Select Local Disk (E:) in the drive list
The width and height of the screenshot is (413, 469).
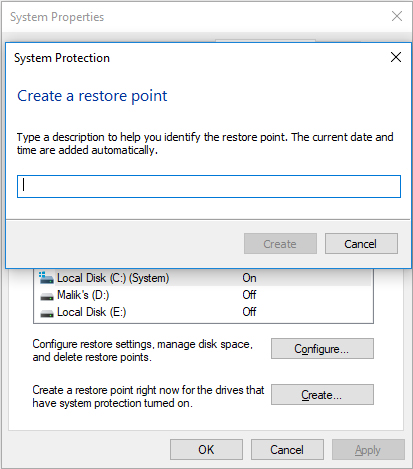tap(203, 312)
